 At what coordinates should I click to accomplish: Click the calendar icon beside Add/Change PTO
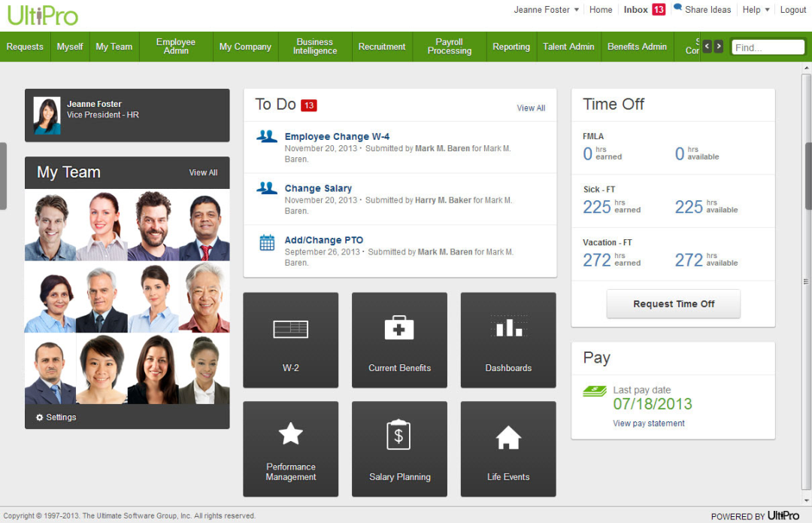(x=267, y=242)
